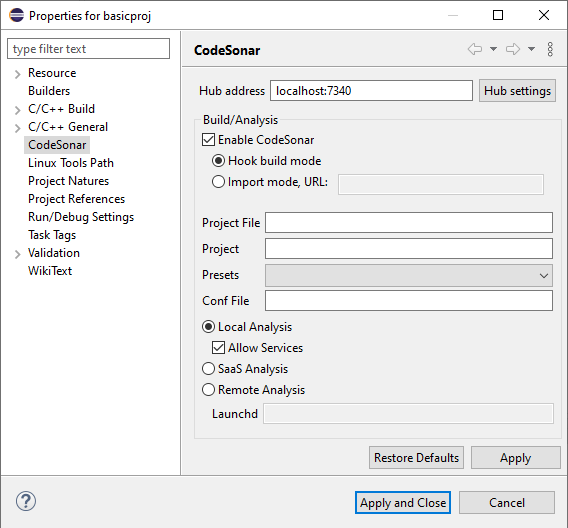Expand the C/C++ General tree node
Viewport: 568px width, 528px height.
tap(17, 128)
